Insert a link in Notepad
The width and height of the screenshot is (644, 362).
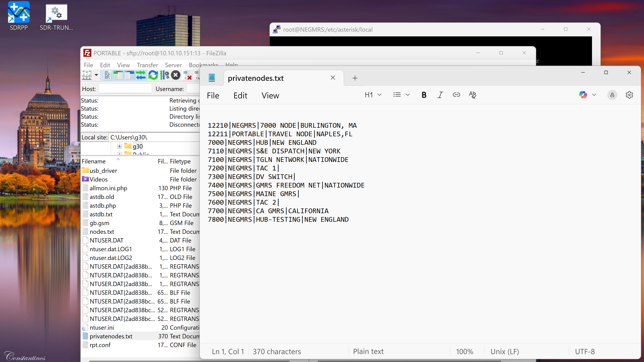(x=456, y=95)
